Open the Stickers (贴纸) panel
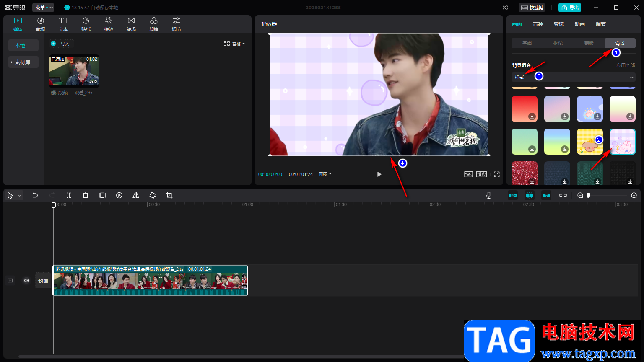The width and height of the screenshot is (644, 362). [86, 24]
